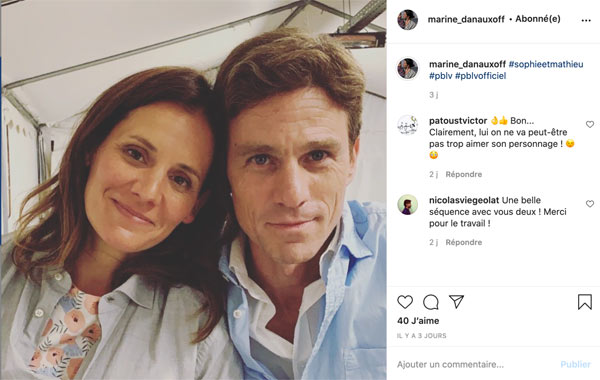Save the post with the bookmark icon

585,302
